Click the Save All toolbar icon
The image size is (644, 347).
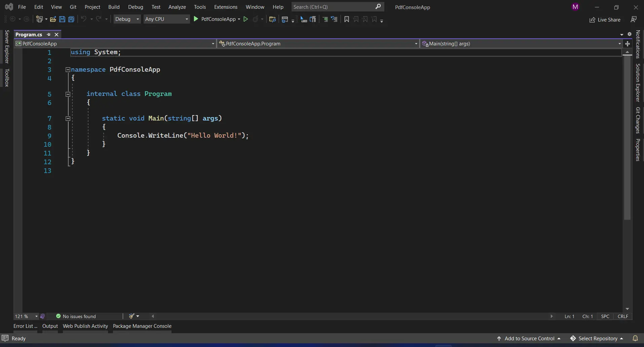click(x=71, y=19)
